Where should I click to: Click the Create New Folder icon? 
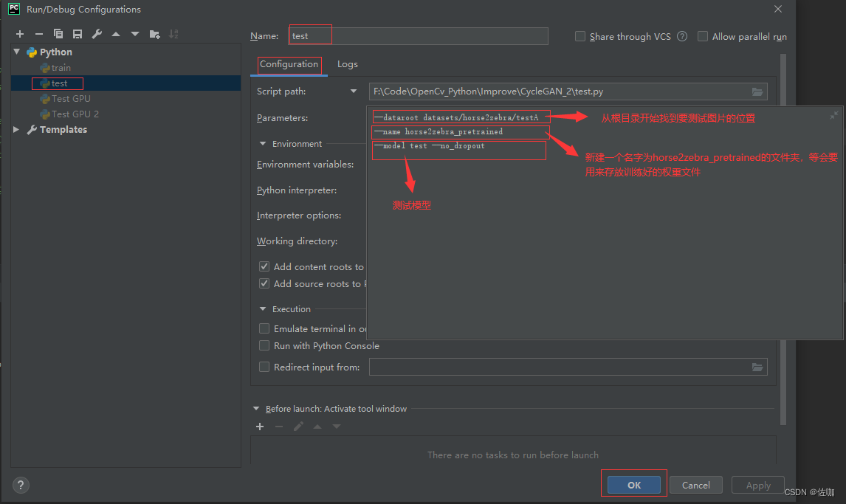[154, 34]
